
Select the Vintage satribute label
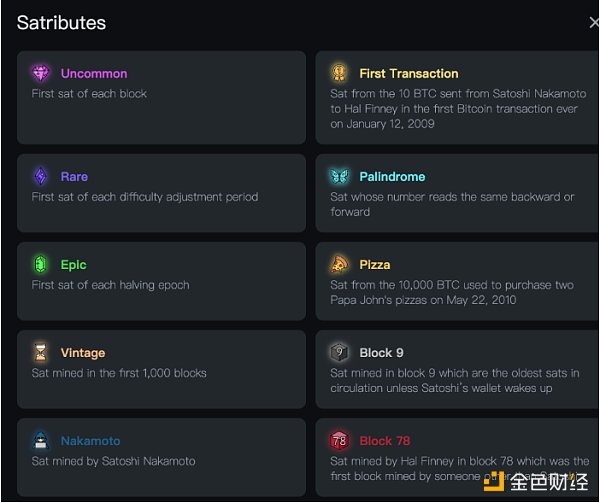coord(83,353)
